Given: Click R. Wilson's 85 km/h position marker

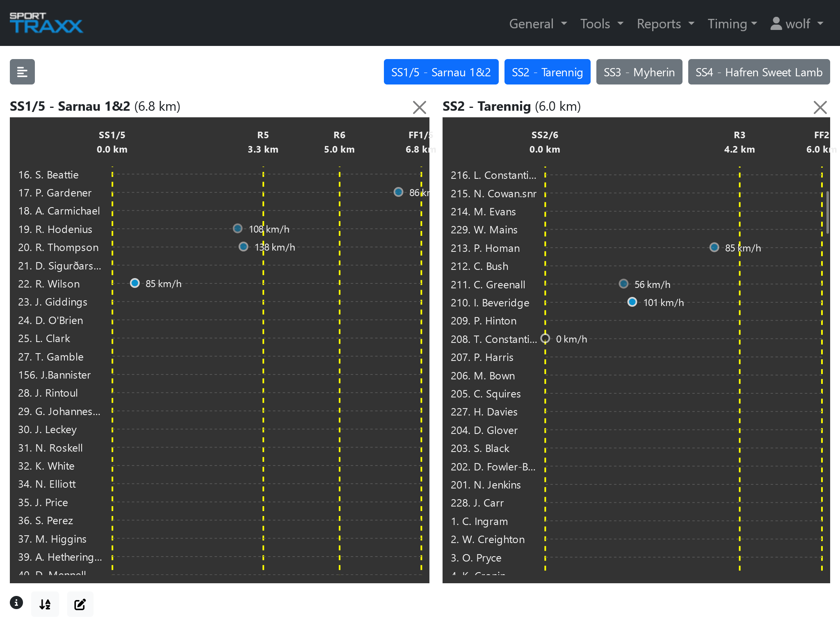Looking at the screenshot, I should pos(135,283).
